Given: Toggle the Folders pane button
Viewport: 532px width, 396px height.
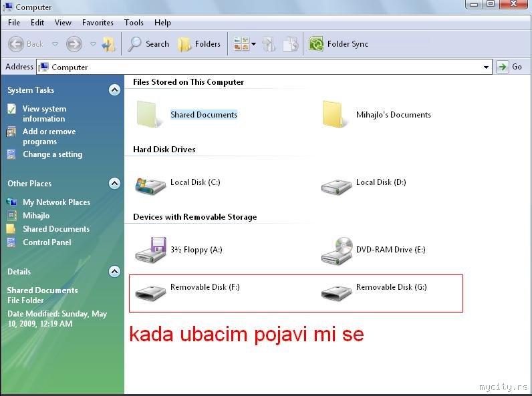Looking at the screenshot, I should coord(199,44).
